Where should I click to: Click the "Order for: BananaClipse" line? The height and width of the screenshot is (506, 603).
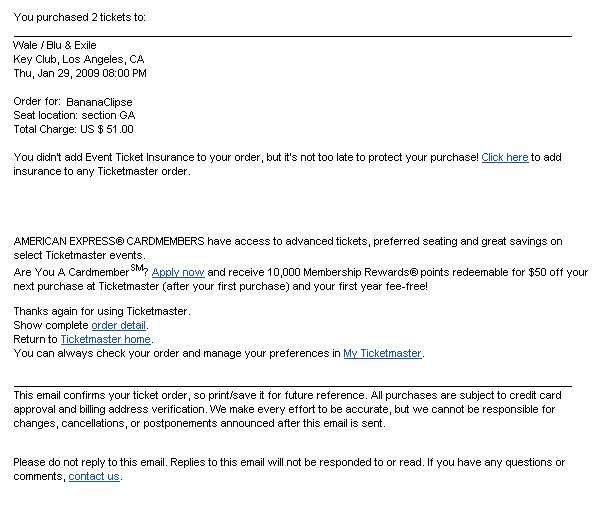[x=73, y=102]
